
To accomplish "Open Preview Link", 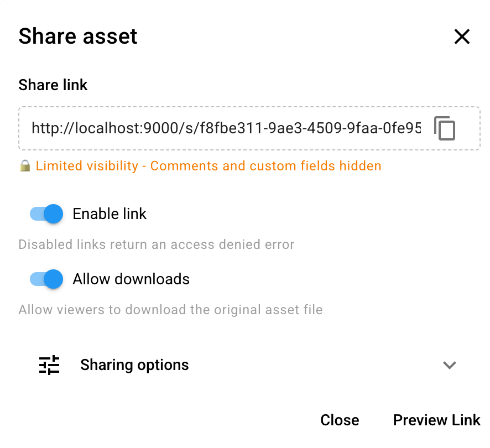I will 436,420.
